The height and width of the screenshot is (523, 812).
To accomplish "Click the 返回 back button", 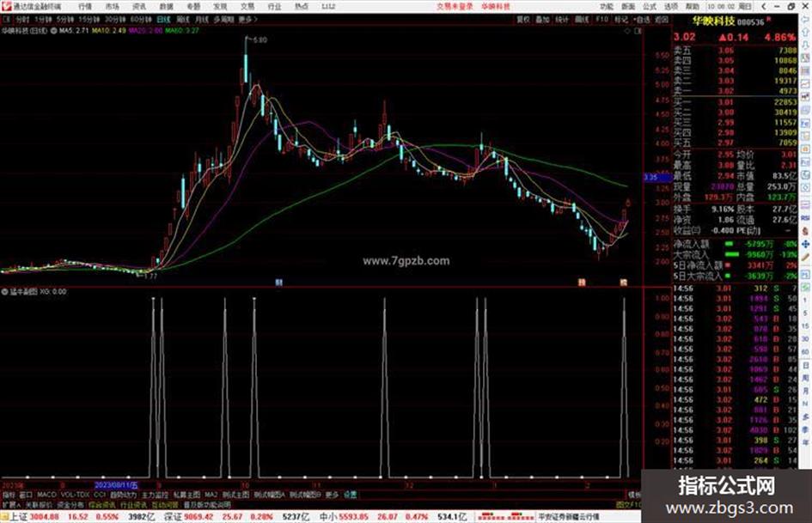I will 662,19.
